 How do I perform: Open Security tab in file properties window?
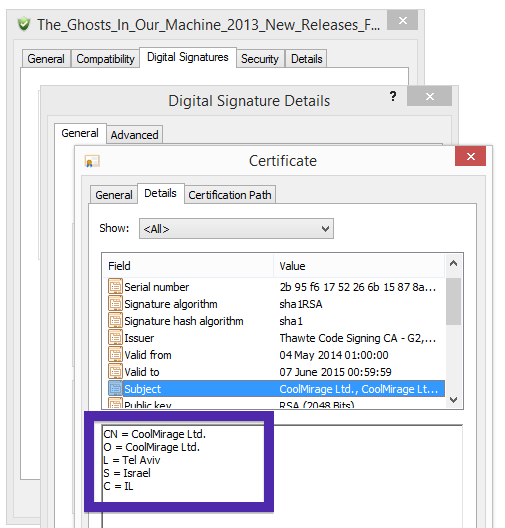tap(260, 59)
